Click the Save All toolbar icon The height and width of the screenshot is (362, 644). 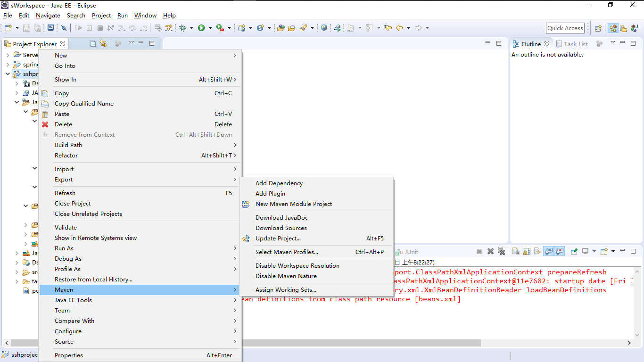pyautogui.click(x=37, y=28)
